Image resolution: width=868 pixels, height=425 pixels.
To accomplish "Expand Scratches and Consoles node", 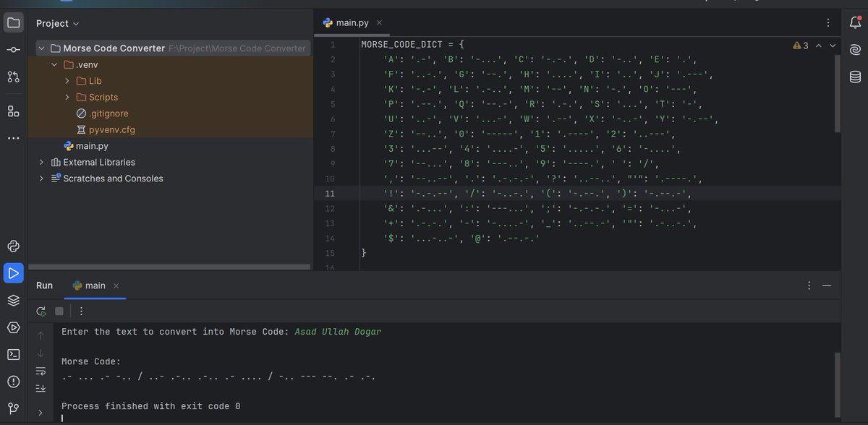I will pyautogui.click(x=42, y=179).
